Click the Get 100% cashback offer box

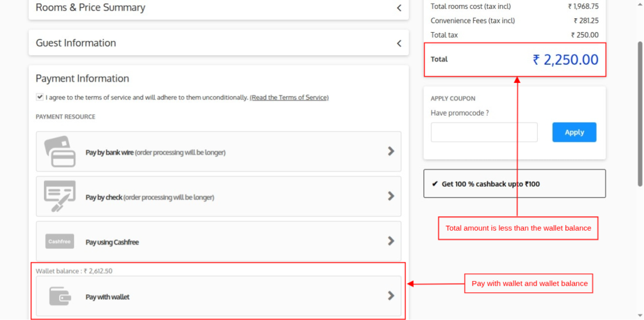[514, 184]
